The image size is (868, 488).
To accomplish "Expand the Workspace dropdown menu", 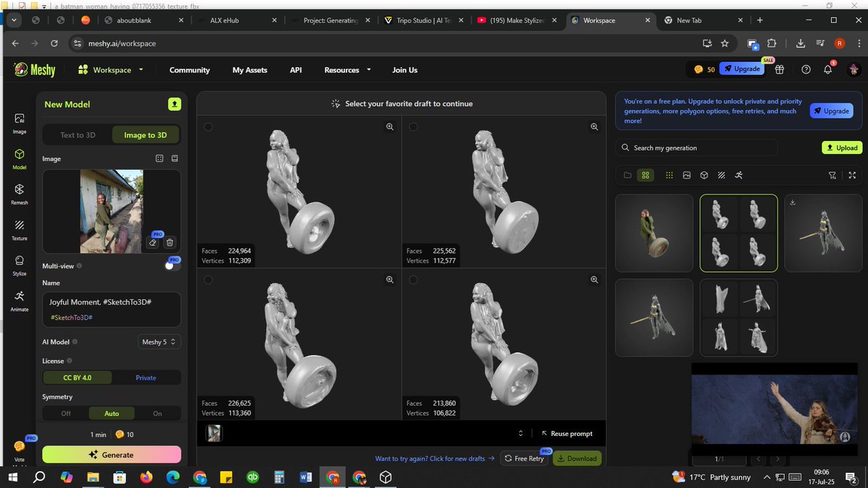I will pyautogui.click(x=111, y=70).
